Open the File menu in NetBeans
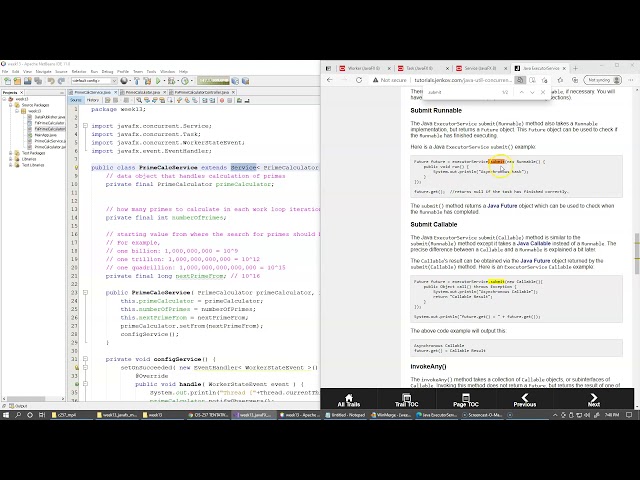 click(x=5, y=71)
